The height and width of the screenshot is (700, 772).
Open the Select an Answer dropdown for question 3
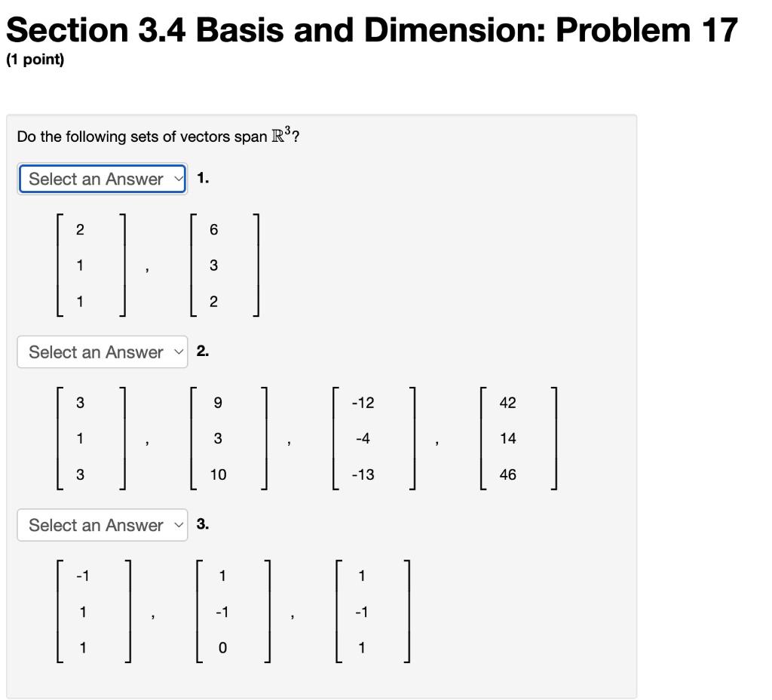pyautogui.click(x=102, y=525)
